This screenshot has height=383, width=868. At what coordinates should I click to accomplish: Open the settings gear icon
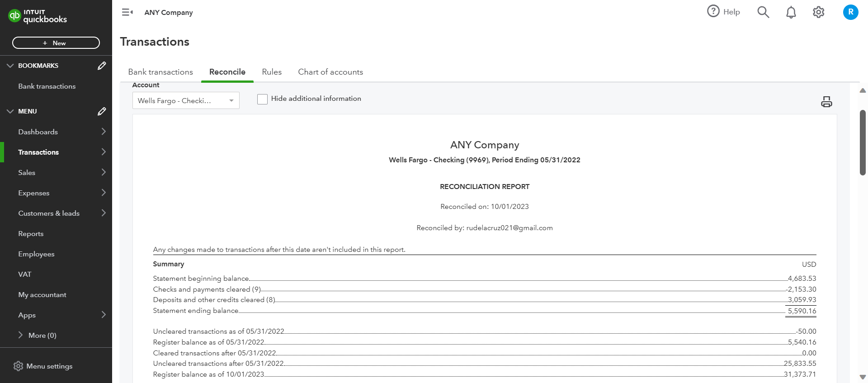tap(818, 12)
